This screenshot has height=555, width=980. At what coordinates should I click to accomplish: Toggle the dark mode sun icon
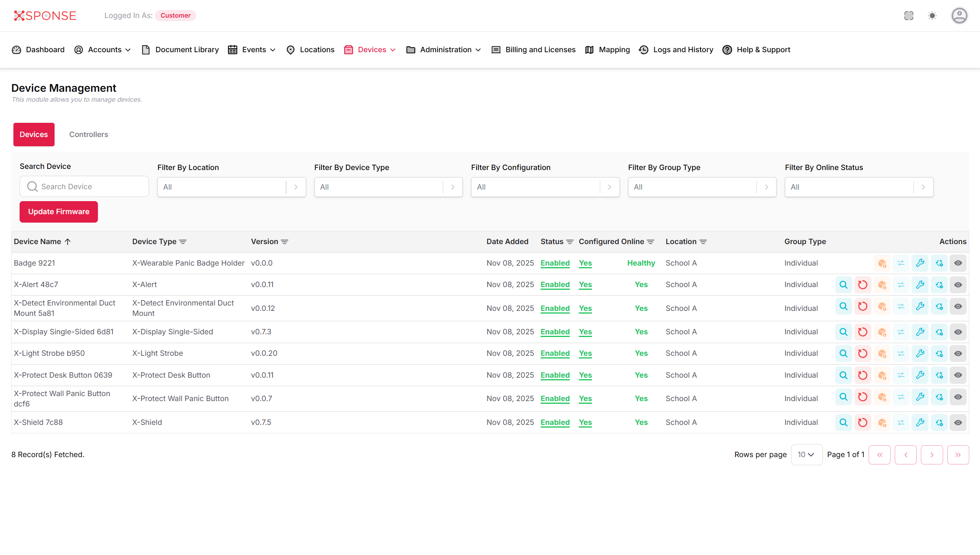click(932, 15)
